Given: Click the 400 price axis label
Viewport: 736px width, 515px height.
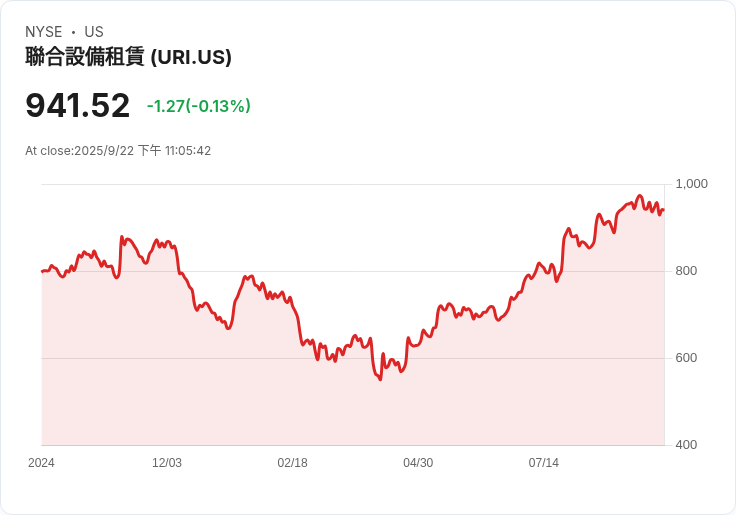Looking at the screenshot, I should (686, 445).
